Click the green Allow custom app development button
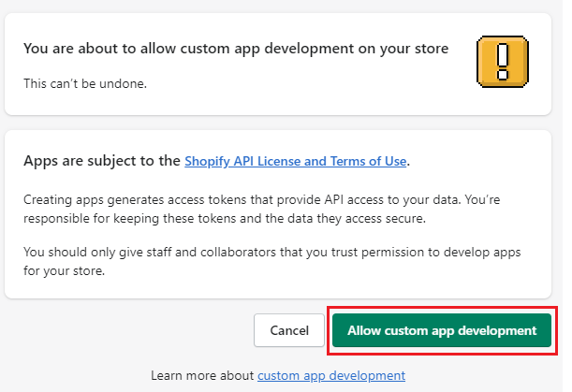Screen dimensions: 572x392 [x=442, y=330]
